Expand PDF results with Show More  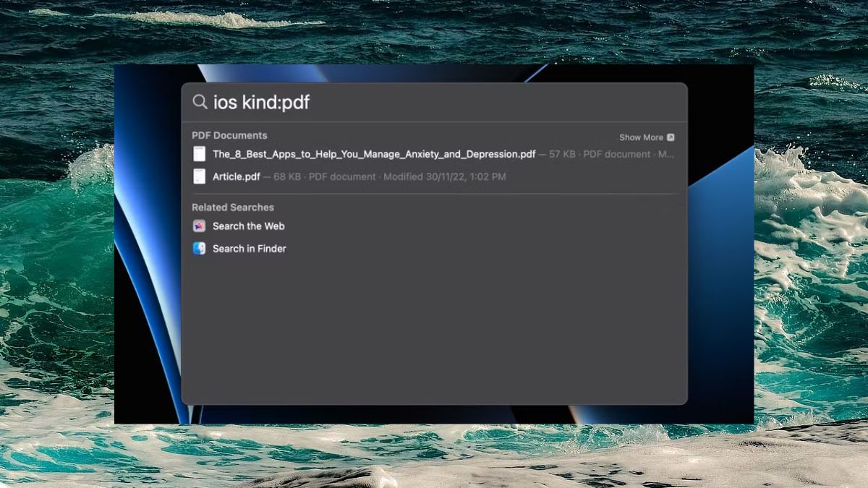click(x=641, y=137)
